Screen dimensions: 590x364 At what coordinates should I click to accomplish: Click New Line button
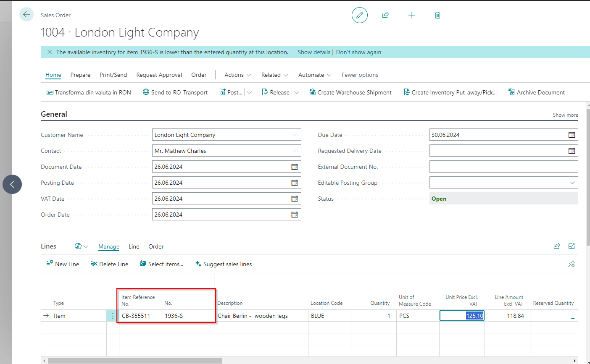[63, 264]
